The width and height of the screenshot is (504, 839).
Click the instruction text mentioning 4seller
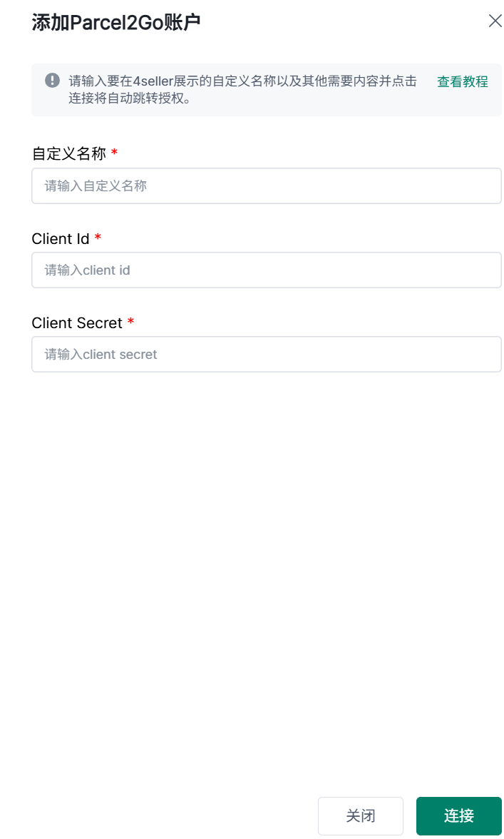242,81
